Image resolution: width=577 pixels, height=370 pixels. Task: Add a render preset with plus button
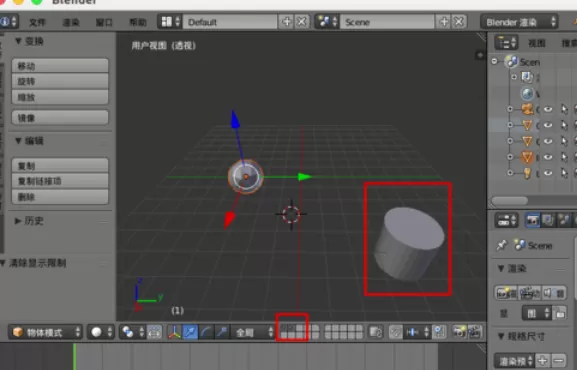tap(543, 360)
